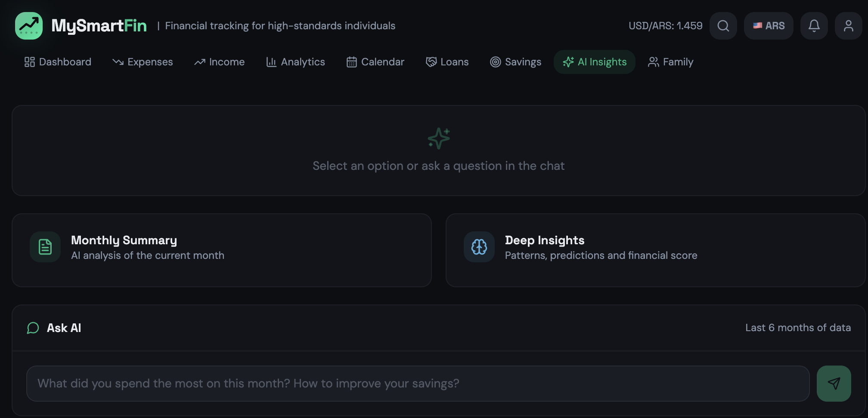Go to the Savings section
Screen dimensions: 868x418
[515, 62]
